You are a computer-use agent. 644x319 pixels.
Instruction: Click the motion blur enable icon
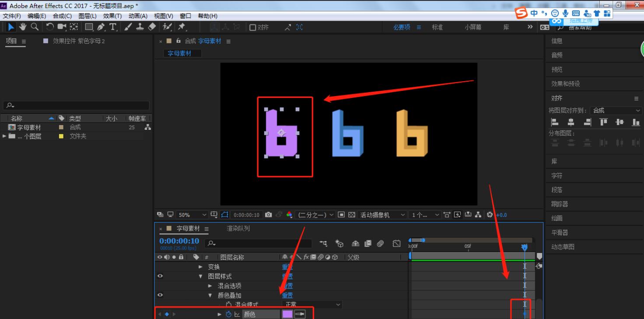(x=380, y=244)
